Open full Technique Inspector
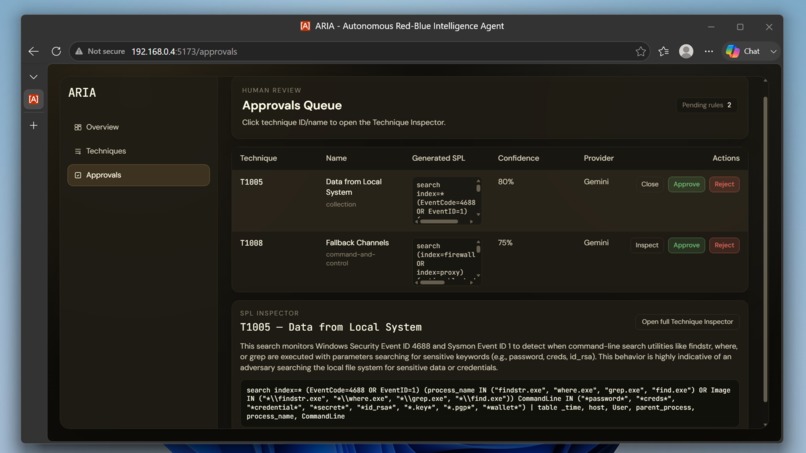Image resolution: width=806 pixels, height=453 pixels. (x=687, y=322)
